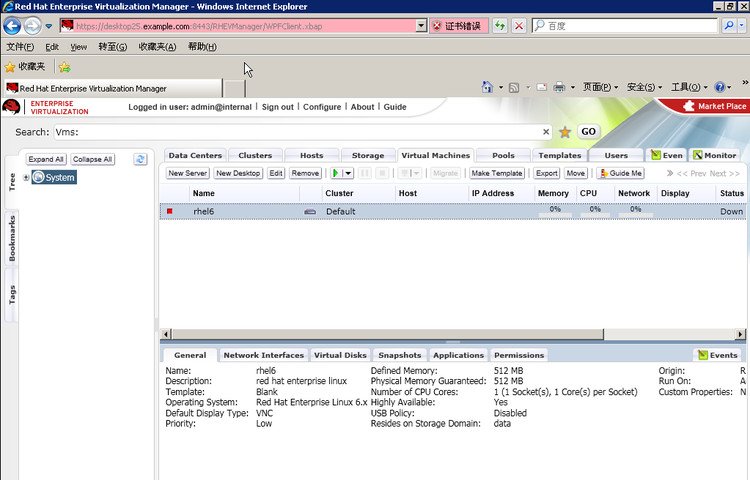This screenshot has width=750, height=480.
Task: Click the IE Forward navigation arrow
Action: coord(32,26)
